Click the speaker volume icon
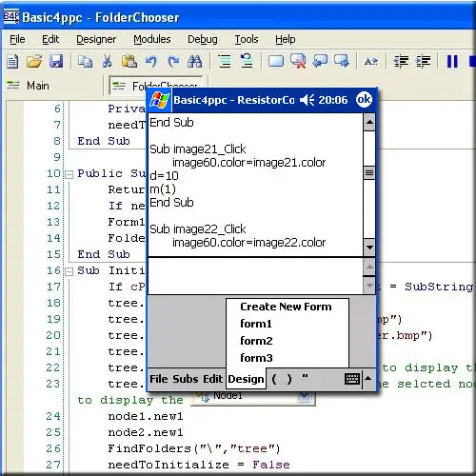Viewport: 476px width, 476px height. point(307,100)
